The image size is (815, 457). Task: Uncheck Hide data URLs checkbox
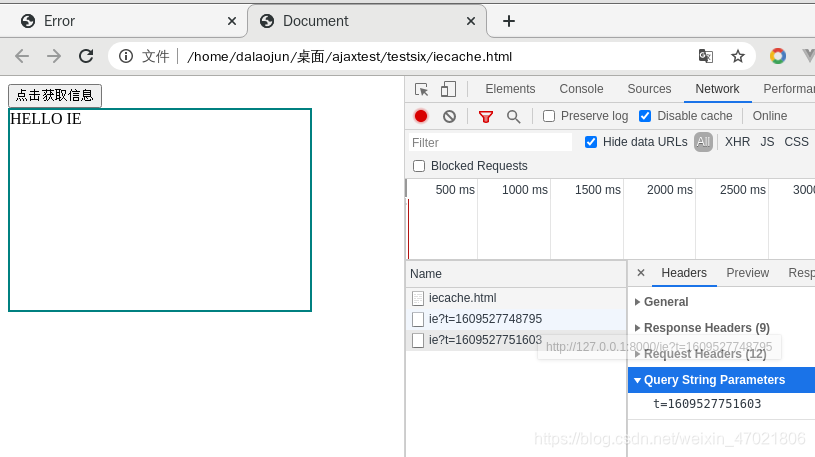click(590, 142)
